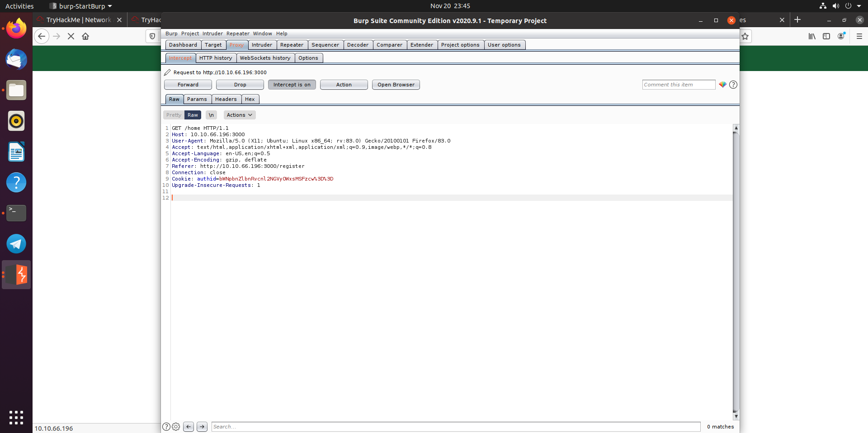Go to the previous search match arrow
The width and height of the screenshot is (868, 433).
(x=189, y=427)
